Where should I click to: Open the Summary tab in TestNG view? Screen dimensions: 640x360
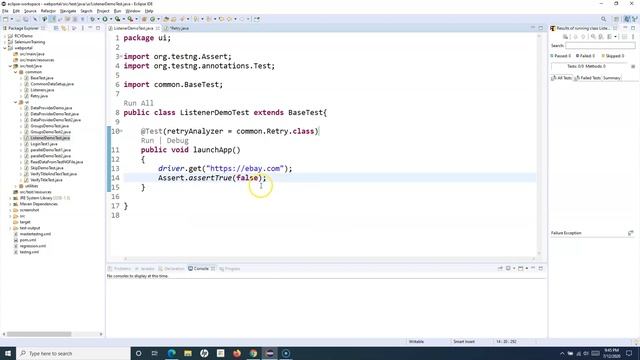[x=612, y=78]
